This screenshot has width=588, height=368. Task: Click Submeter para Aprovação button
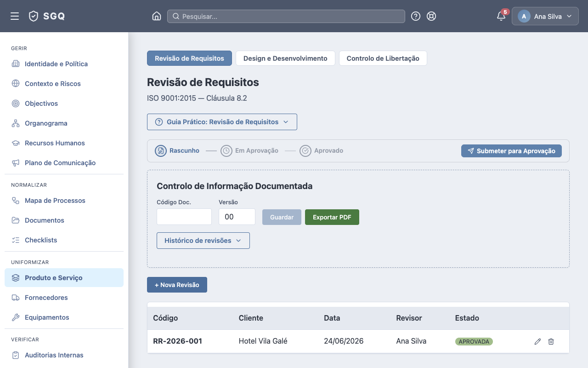click(511, 151)
